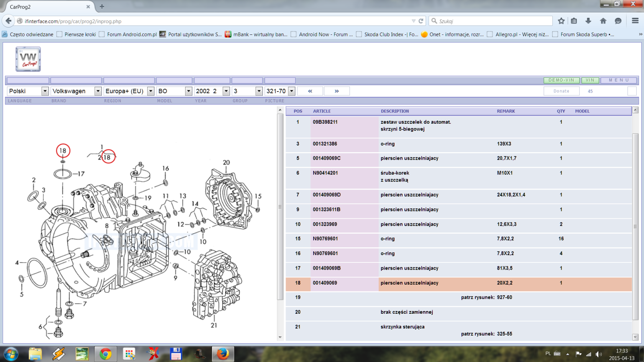The height and width of the screenshot is (362, 644).
Task: Open the bookmarks list icon
Action: click(x=574, y=21)
